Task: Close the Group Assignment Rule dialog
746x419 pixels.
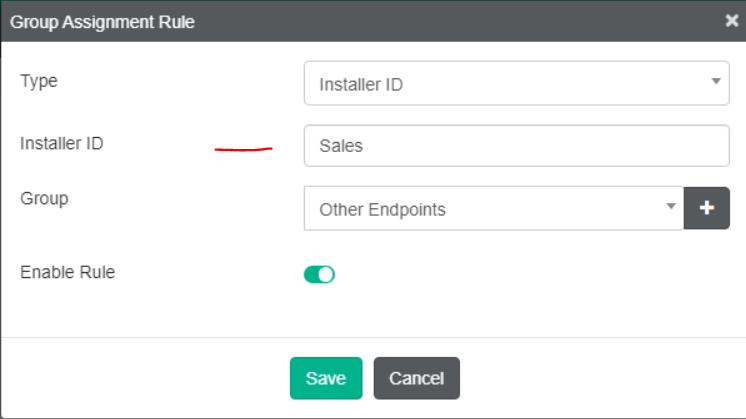Action: 732,20
